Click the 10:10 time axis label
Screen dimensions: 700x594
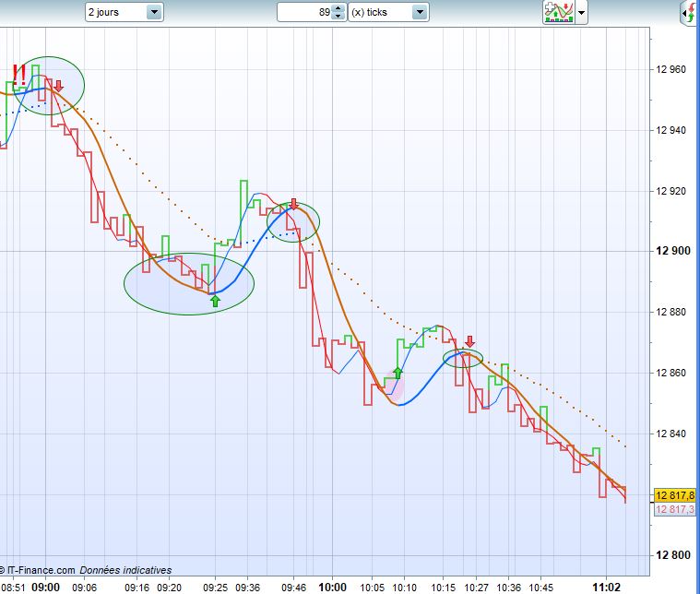[405, 588]
